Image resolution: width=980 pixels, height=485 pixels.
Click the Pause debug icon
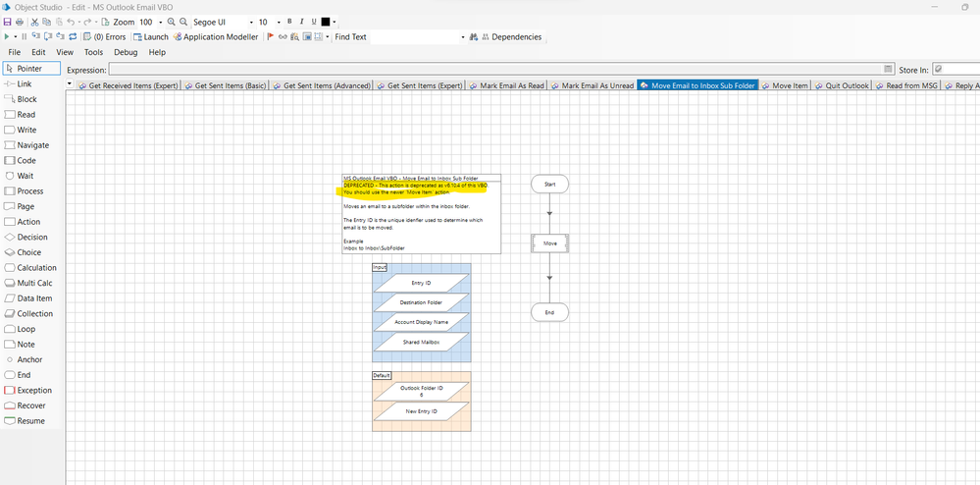[x=25, y=37]
